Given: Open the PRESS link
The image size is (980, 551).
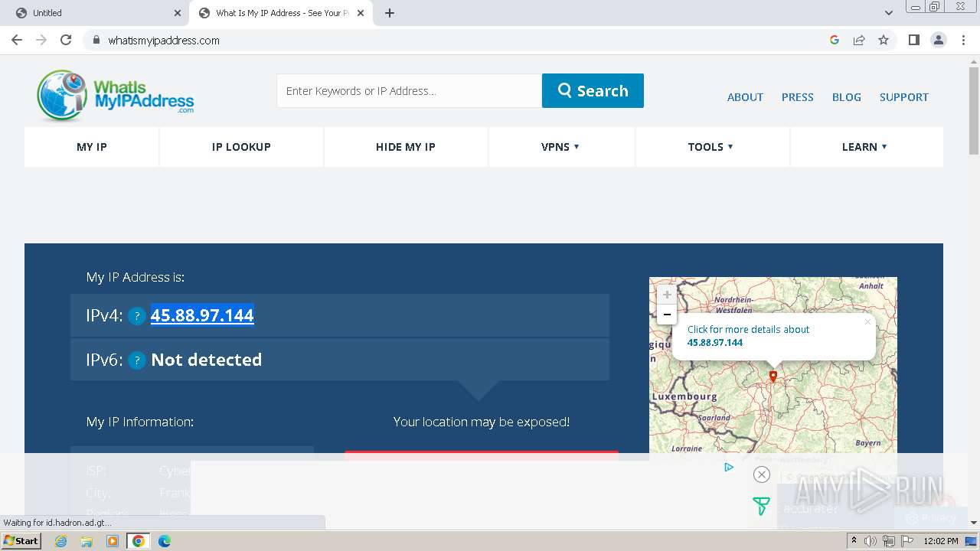Looking at the screenshot, I should click(x=797, y=97).
